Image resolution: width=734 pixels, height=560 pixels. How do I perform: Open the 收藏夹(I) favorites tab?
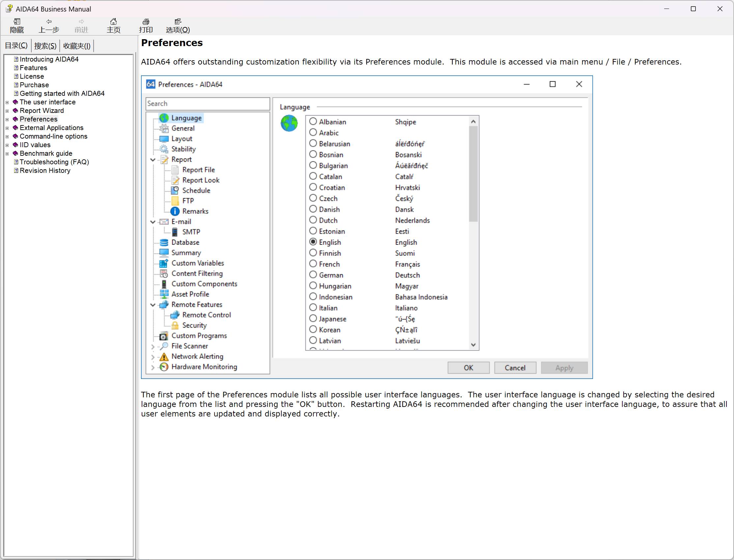click(77, 46)
